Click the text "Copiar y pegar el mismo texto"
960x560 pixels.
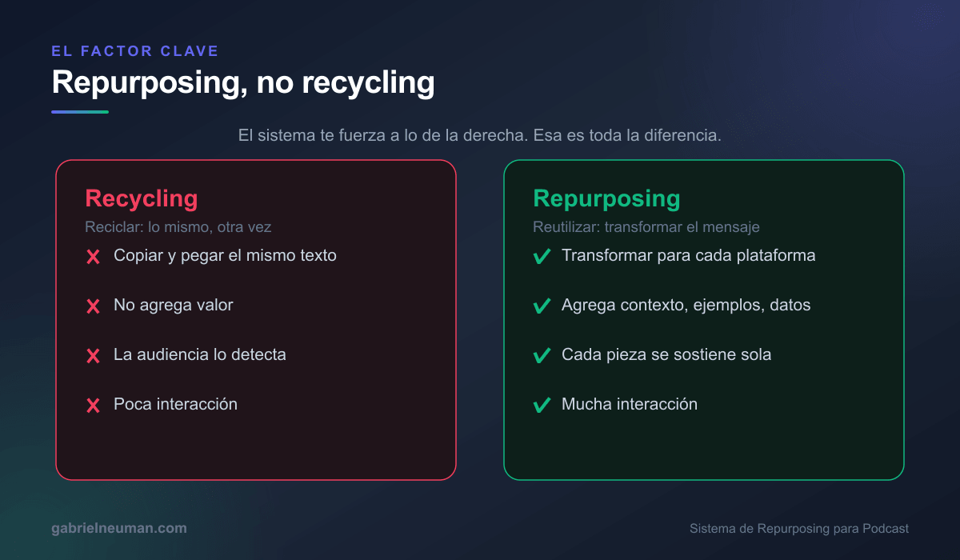[225, 256]
